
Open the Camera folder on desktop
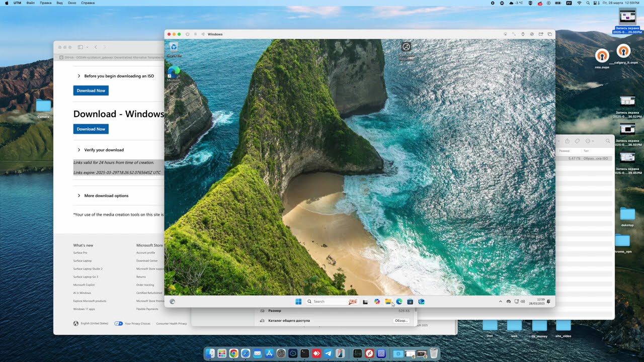pos(43,109)
